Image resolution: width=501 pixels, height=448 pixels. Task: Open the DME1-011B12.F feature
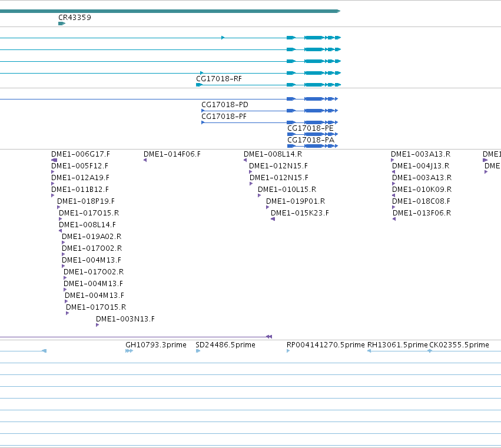click(x=80, y=190)
